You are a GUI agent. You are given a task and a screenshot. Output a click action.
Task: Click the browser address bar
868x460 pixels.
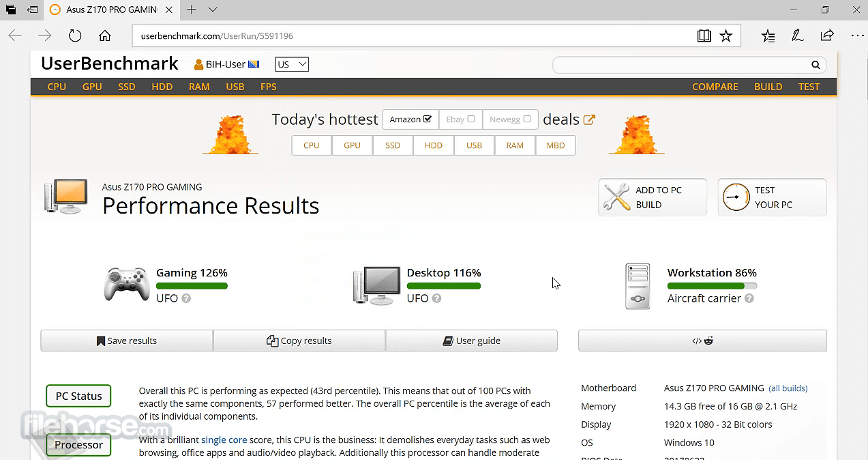click(x=416, y=35)
